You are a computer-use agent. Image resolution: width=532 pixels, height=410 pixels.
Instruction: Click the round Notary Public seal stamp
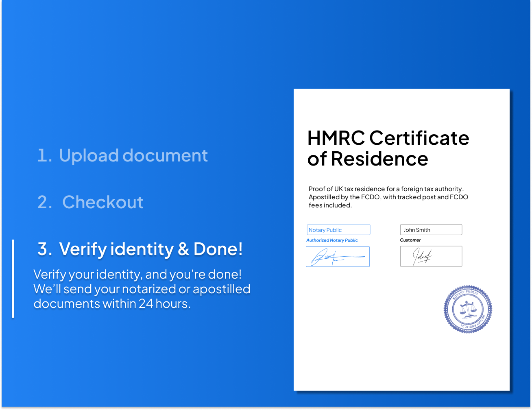(468, 309)
